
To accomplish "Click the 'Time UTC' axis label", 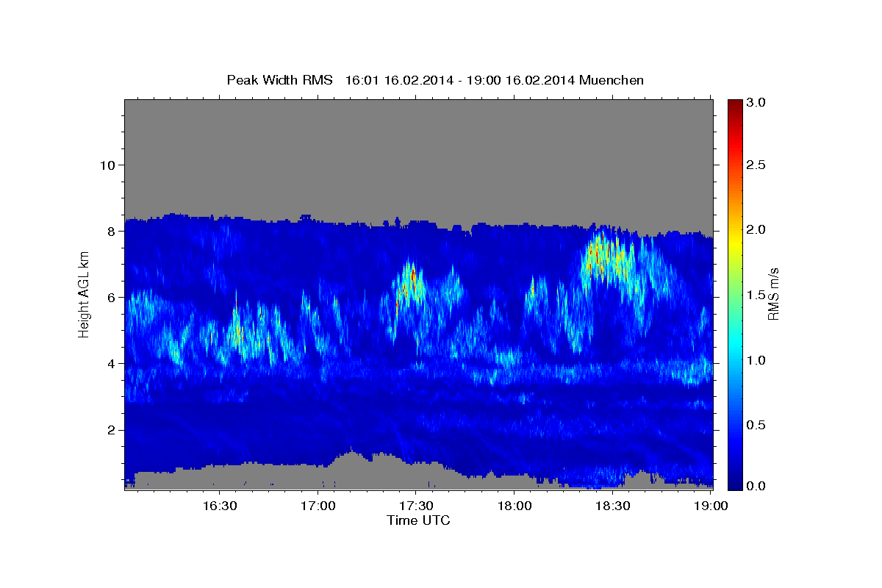I will (x=418, y=520).
